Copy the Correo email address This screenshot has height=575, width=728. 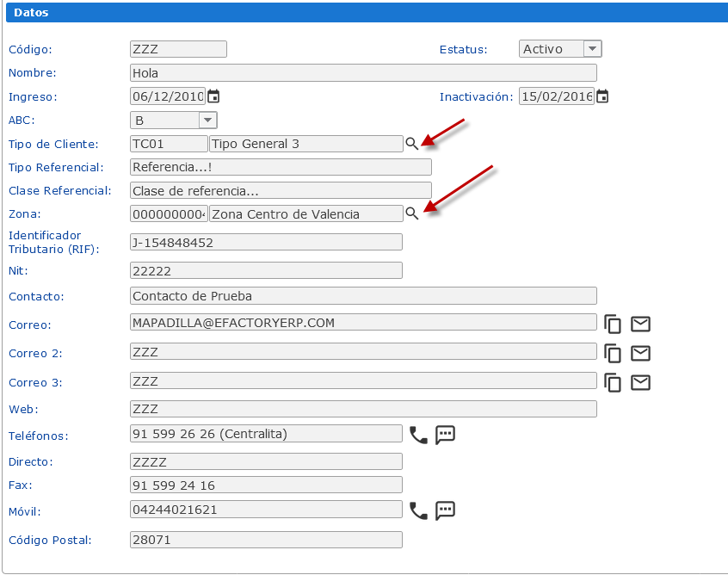pyautogui.click(x=613, y=325)
